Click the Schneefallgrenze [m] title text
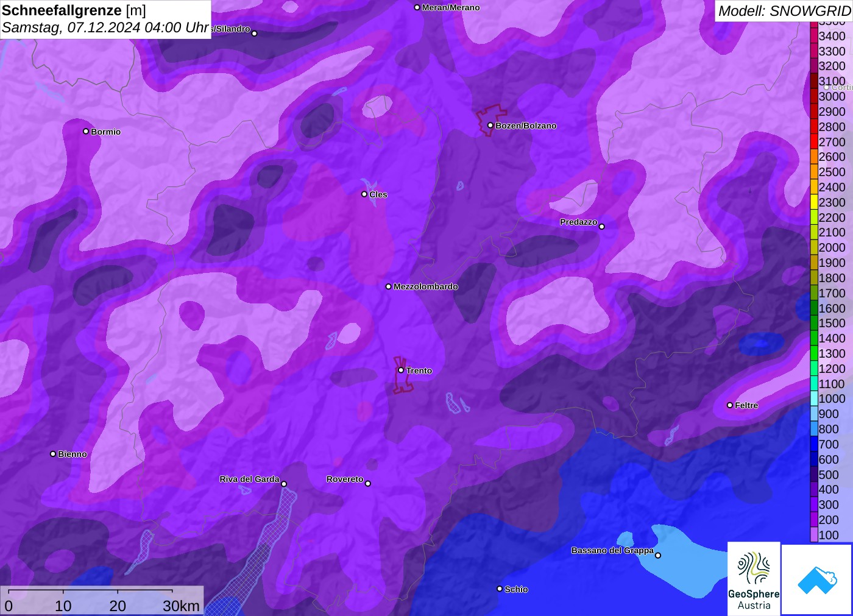853x616 pixels. coord(74,10)
